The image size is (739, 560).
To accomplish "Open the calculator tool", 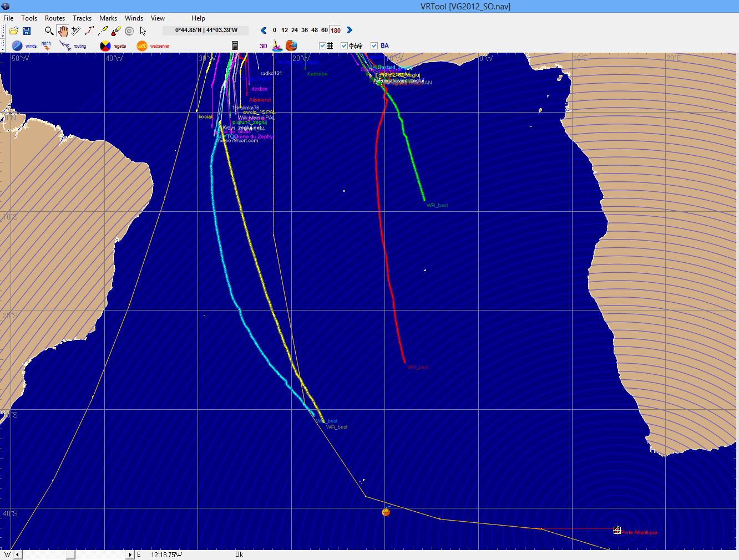I will (235, 45).
